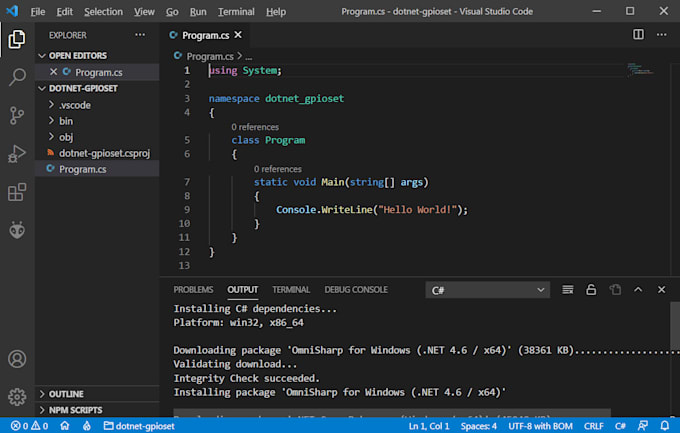The height and width of the screenshot is (433, 680).
Task: Open the Run and Debug view
Action: coord(17,153)
